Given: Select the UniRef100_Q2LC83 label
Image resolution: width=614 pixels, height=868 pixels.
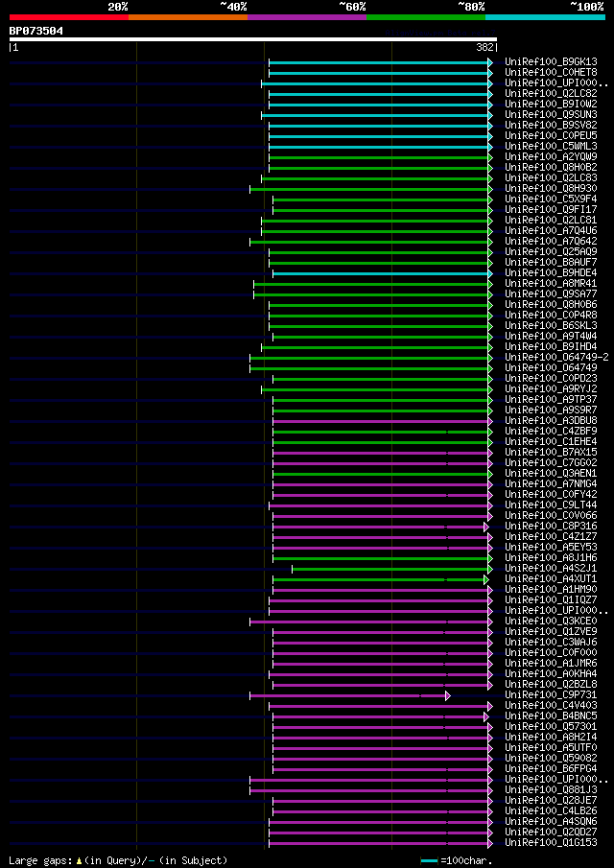Looking at the screenshot, I should 551,177.
